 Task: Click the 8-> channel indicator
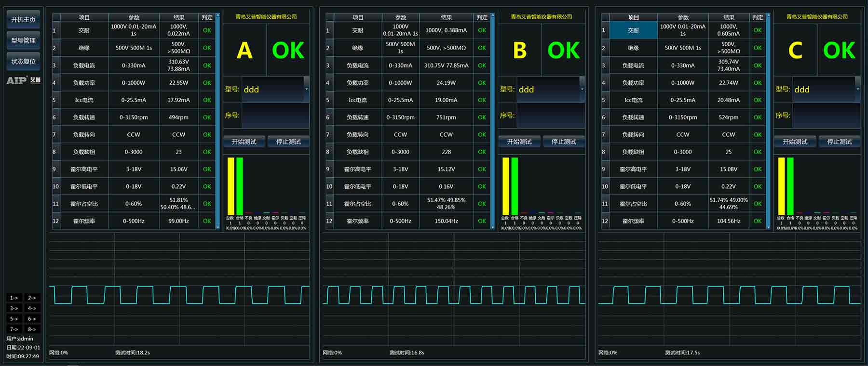(32, 329)
